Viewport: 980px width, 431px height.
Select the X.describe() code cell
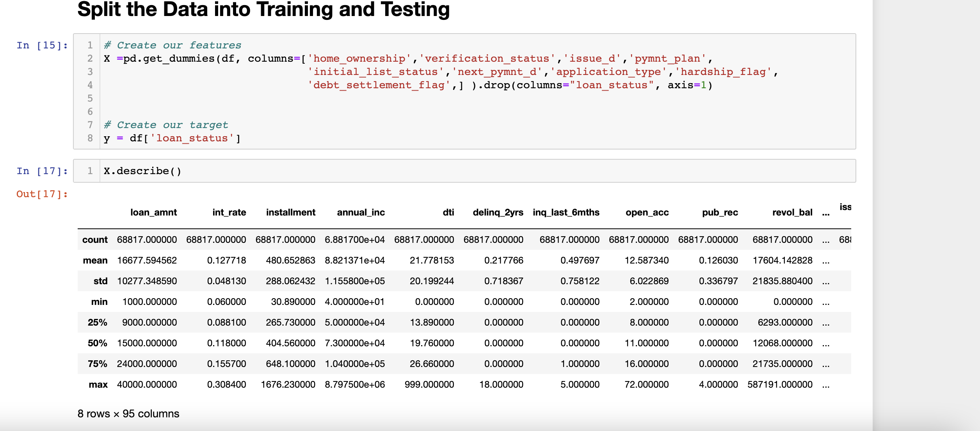142,171
